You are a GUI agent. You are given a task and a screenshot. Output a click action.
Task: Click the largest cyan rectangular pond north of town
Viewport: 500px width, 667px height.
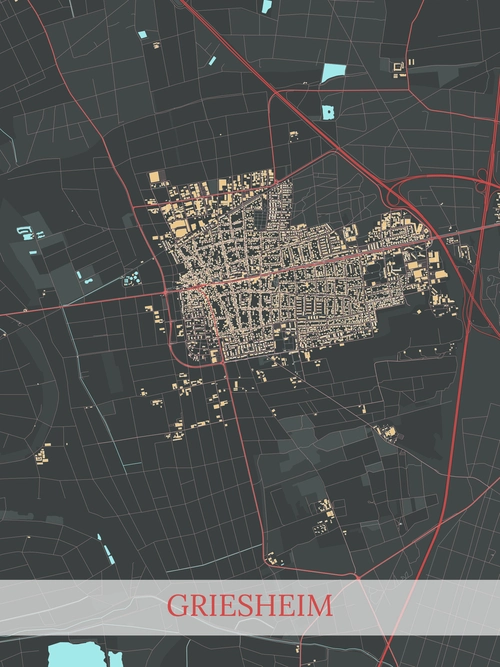click(x=333, y=73)
